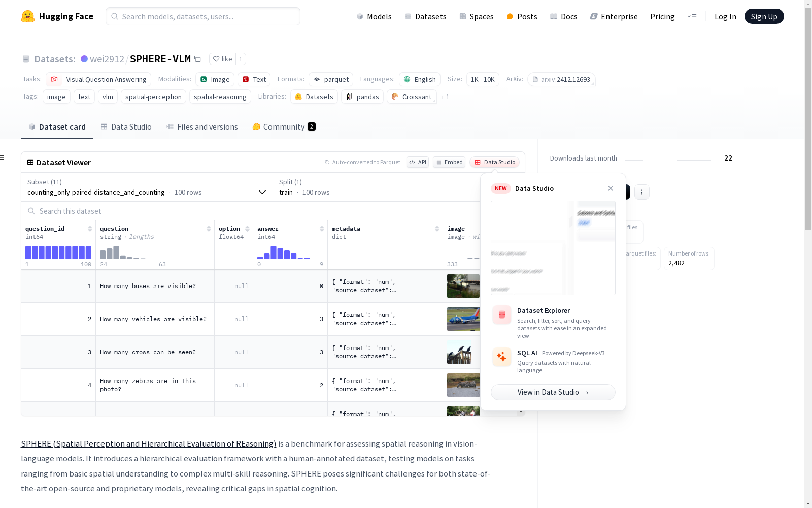The height and width of the screenshot is (508, 812).
Task: Open the API button in Dataset Viewer
Action: click(418, 162)
